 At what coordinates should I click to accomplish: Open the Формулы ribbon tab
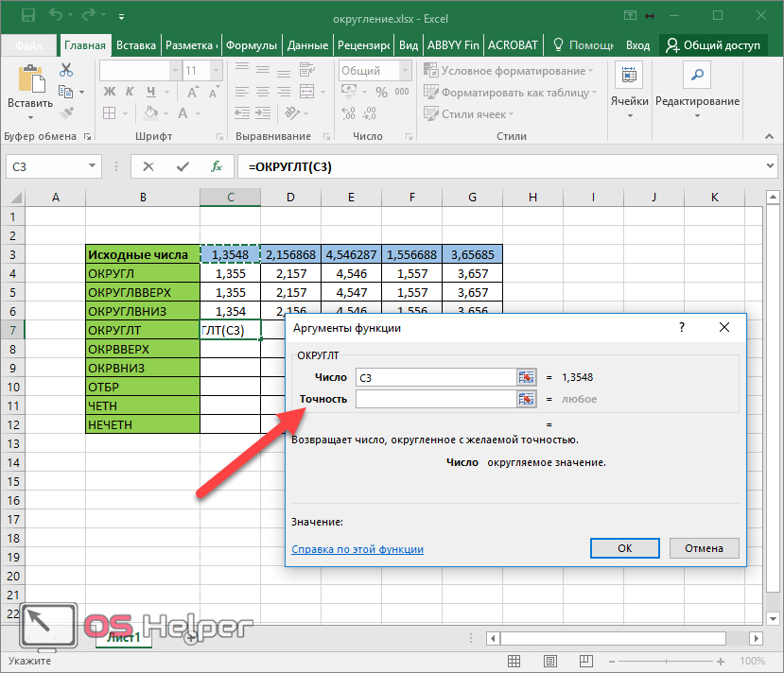[x=251, y=45]
